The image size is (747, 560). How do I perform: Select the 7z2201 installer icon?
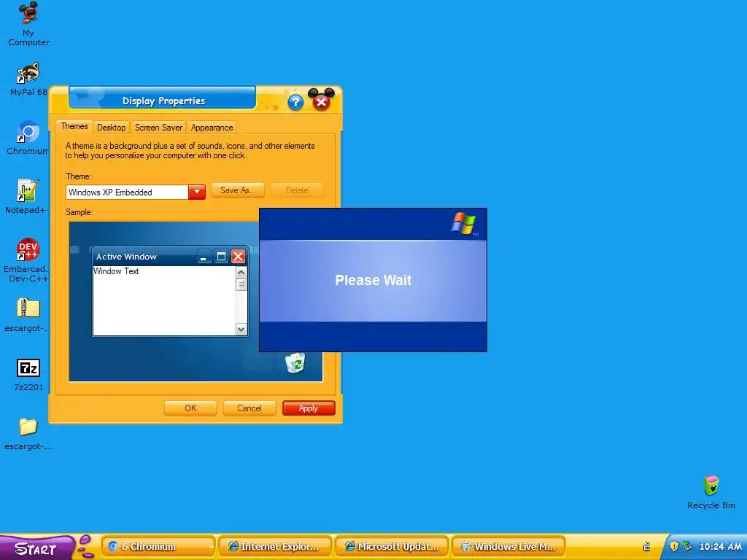(x=28, y=375)
